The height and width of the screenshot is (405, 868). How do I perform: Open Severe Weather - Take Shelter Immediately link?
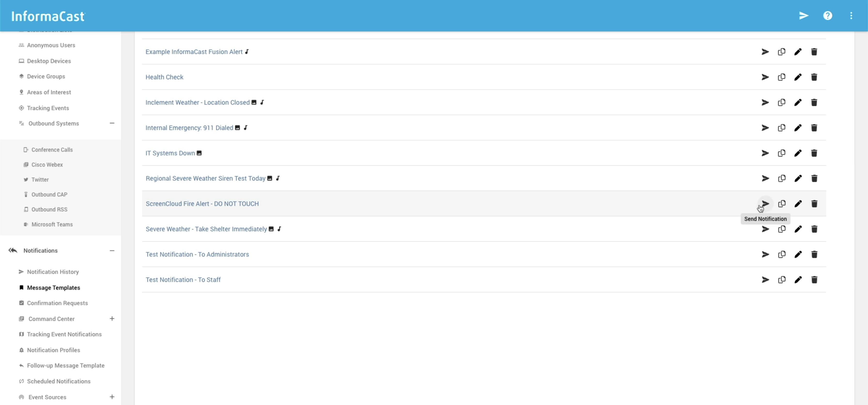[206, 229]
